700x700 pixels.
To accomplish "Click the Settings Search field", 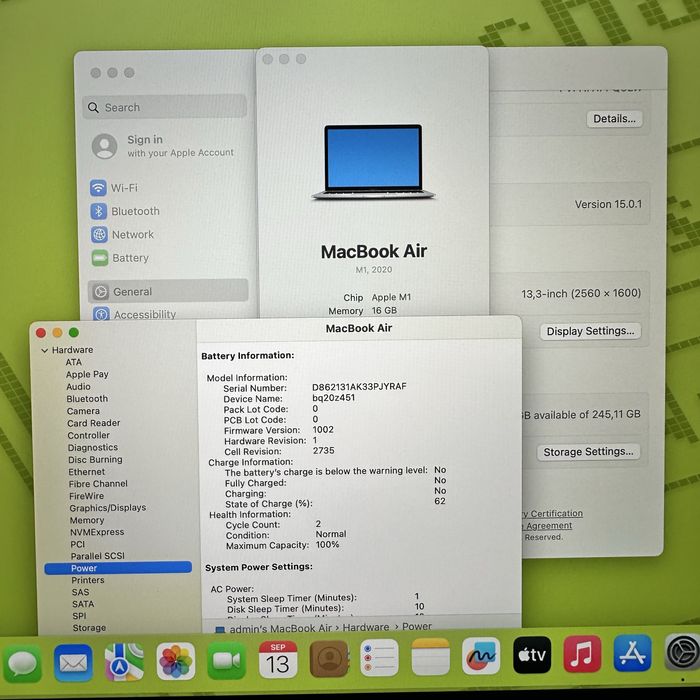I will (x=164, y=107).
